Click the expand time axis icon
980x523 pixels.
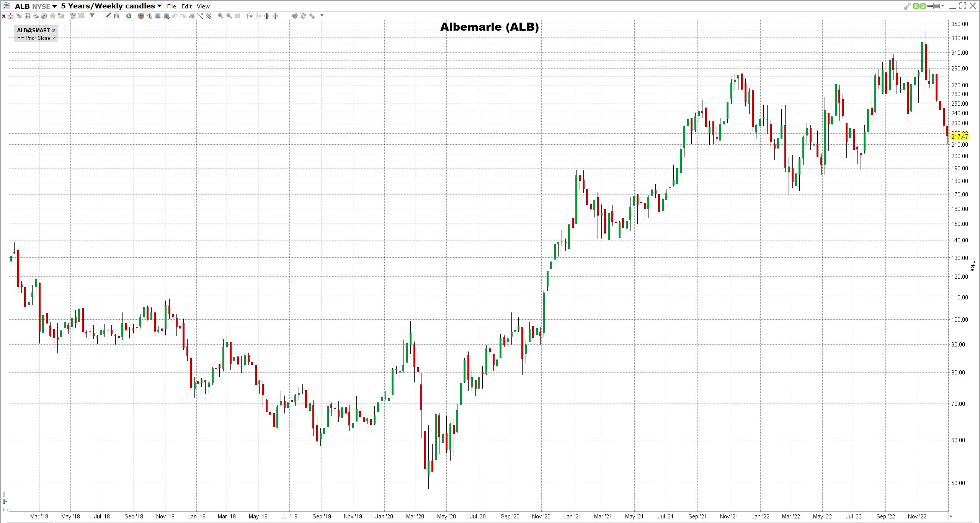pyautogui.click(x=267, y=16)
